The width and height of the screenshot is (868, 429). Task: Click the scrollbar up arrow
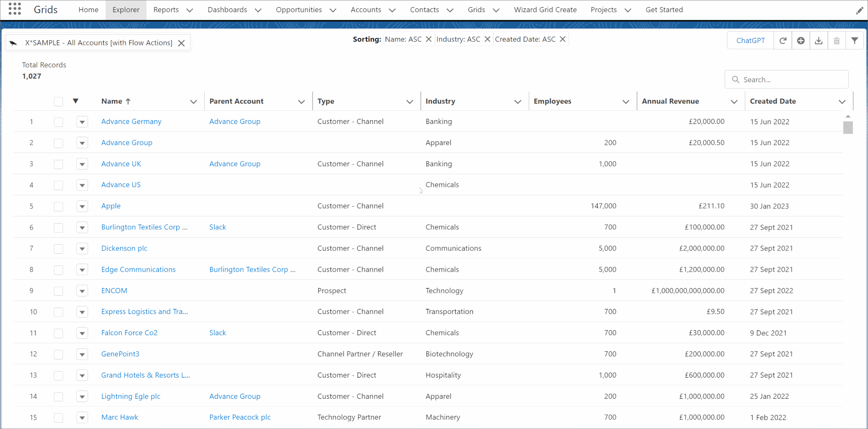848,117
